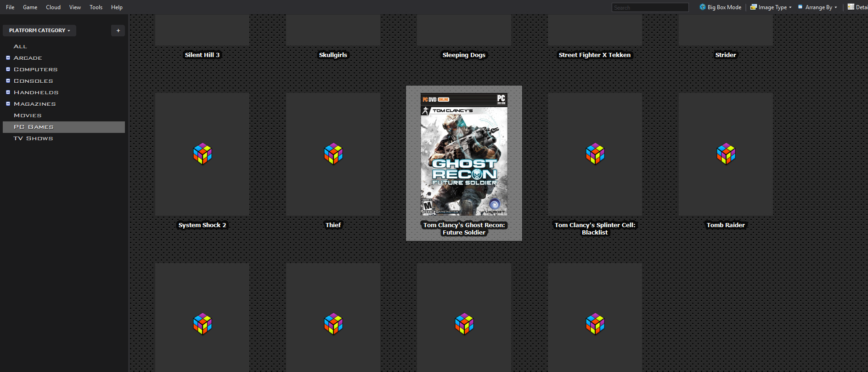
Task: Click the Splinter Cell: Blacklist title label
Action: 595,229
